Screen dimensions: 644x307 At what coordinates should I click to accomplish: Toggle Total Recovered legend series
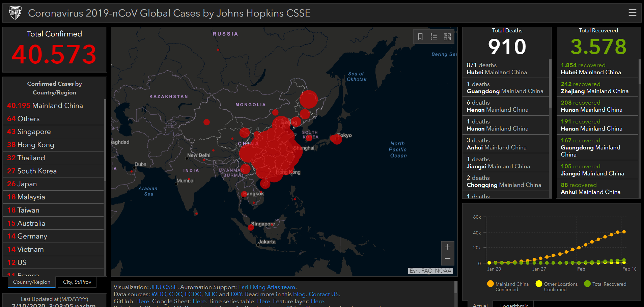605,284
